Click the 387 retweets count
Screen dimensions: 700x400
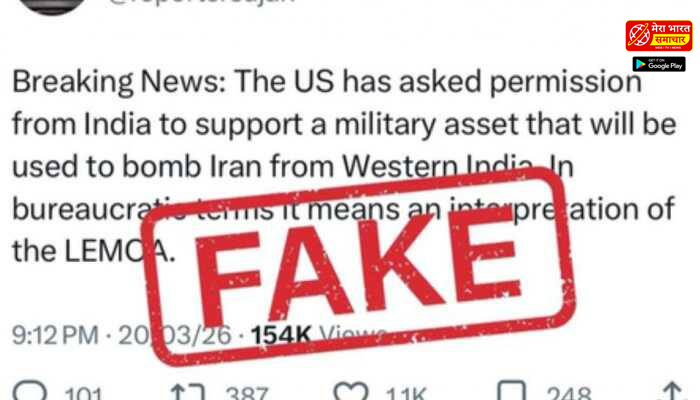pyautogui.click(x=247, y=393)
